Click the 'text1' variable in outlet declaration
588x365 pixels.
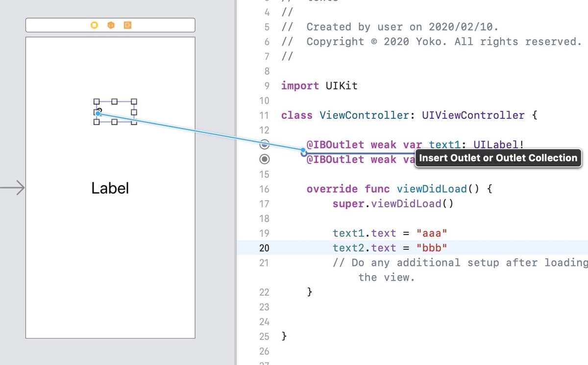(x=445, y=145)
